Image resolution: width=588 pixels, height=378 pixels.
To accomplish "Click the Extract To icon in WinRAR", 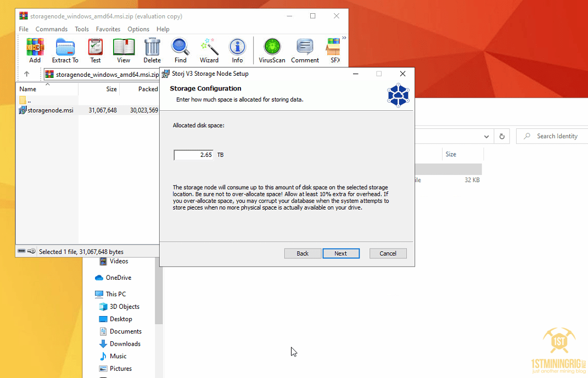I will (65, 50).
